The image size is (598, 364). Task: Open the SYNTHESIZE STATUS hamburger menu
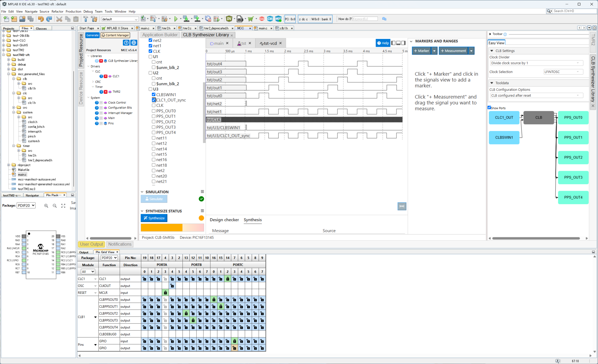point(202,211)
